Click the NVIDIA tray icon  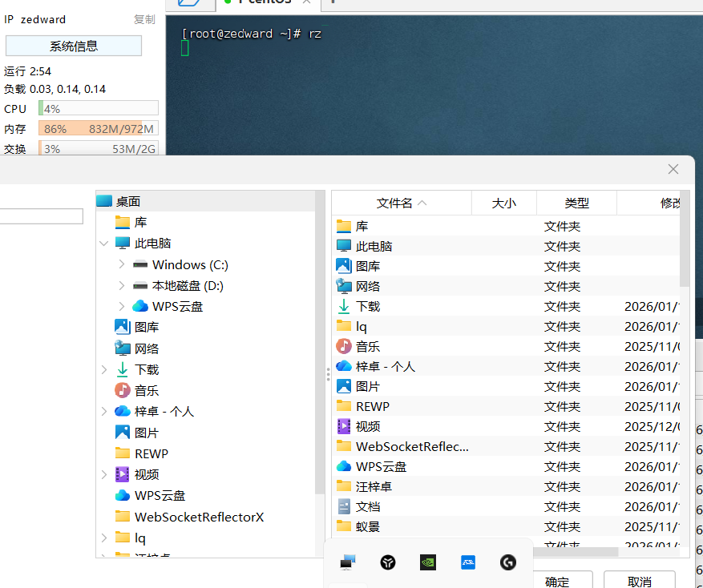[428, 562]
